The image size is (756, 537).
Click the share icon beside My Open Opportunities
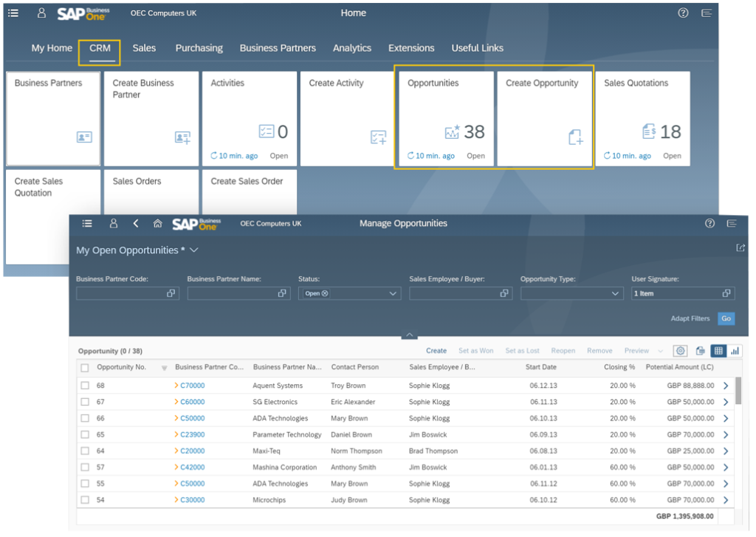coord(740,248)
